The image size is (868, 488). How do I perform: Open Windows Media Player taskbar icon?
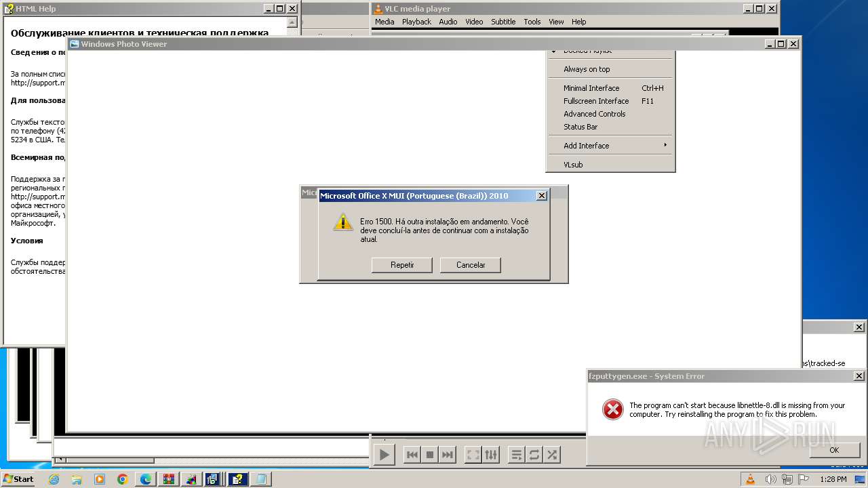(100, 479)
